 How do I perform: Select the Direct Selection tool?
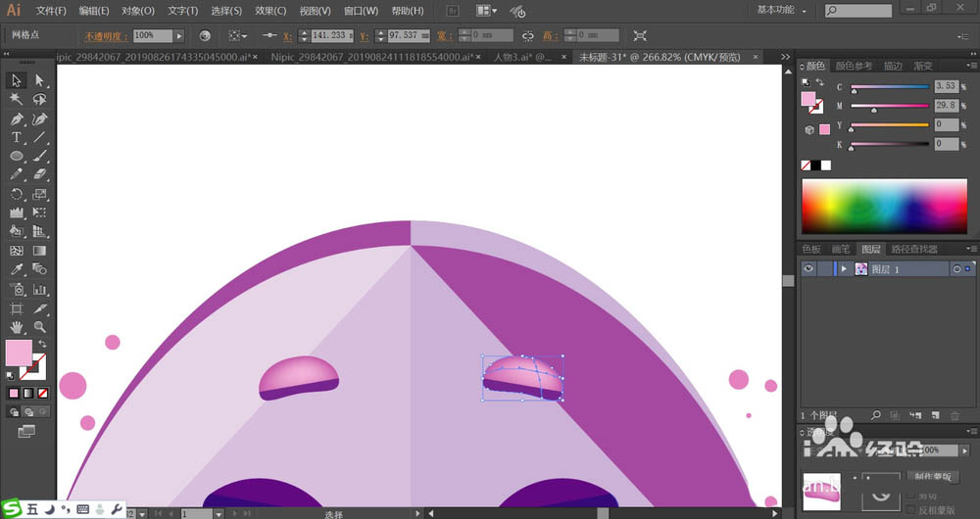point(39,80)
